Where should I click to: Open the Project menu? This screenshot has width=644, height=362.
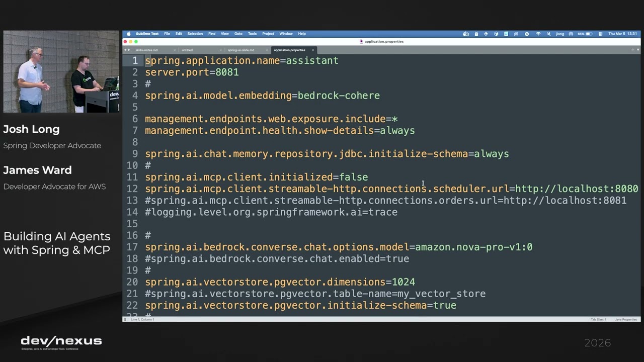(x=268, y=34)
